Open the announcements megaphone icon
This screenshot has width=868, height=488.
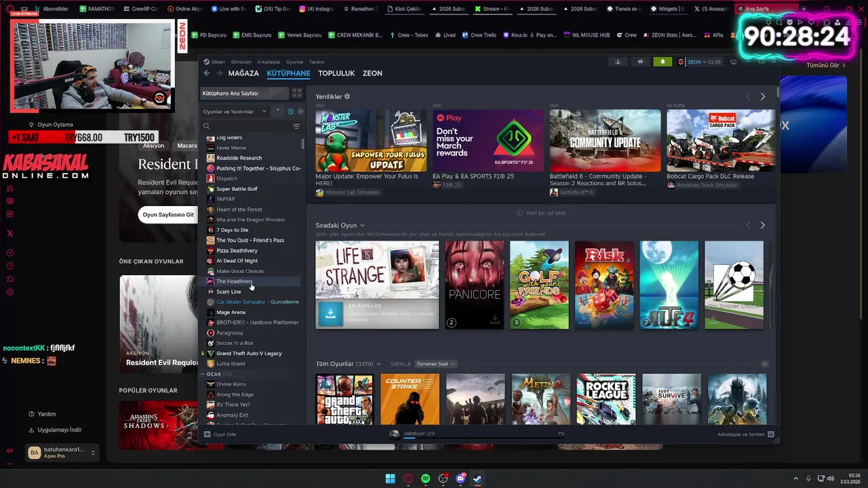[640, 62]
